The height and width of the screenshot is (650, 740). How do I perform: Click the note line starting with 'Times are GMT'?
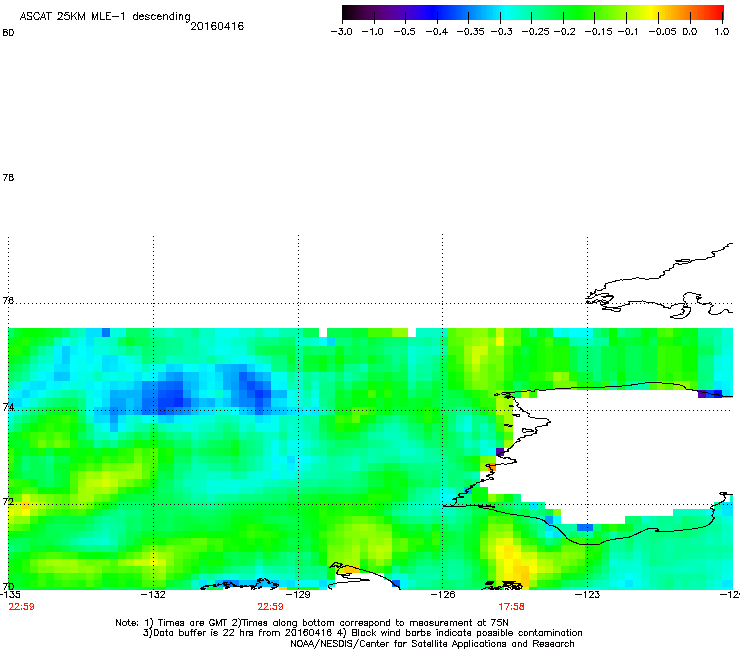[312, 623]
